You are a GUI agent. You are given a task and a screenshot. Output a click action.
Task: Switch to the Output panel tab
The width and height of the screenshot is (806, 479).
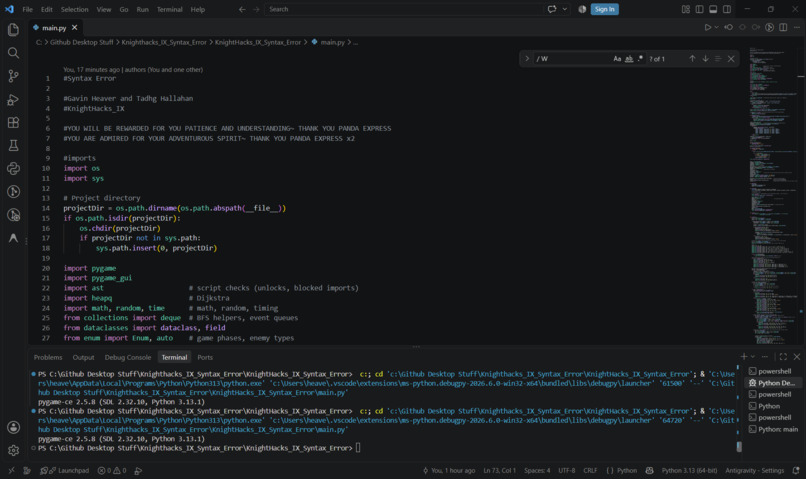(83, 357)
